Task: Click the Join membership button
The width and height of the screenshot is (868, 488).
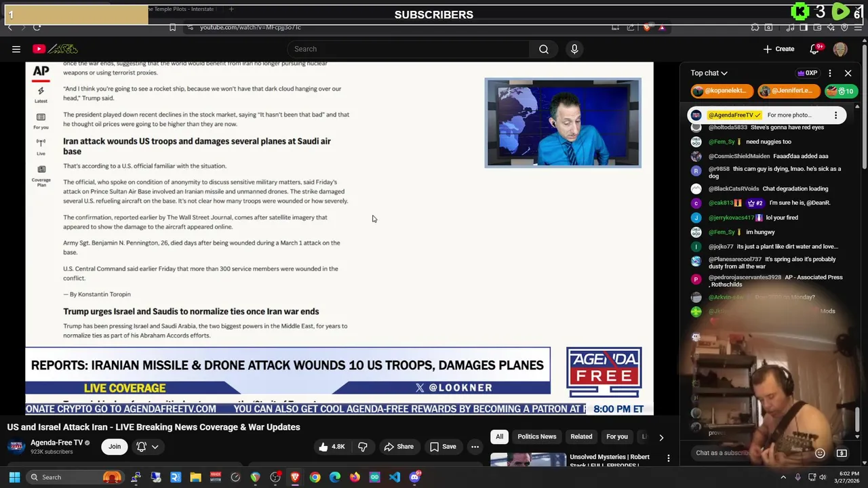Action: [x=115, y=447]
